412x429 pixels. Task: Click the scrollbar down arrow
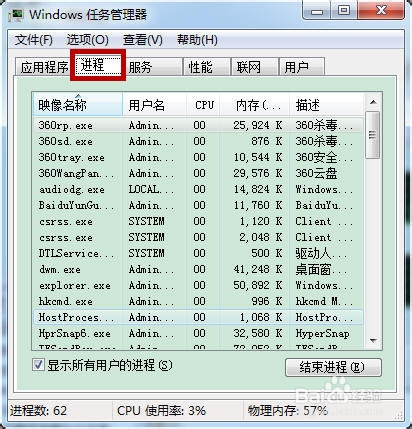coord(373,340)
